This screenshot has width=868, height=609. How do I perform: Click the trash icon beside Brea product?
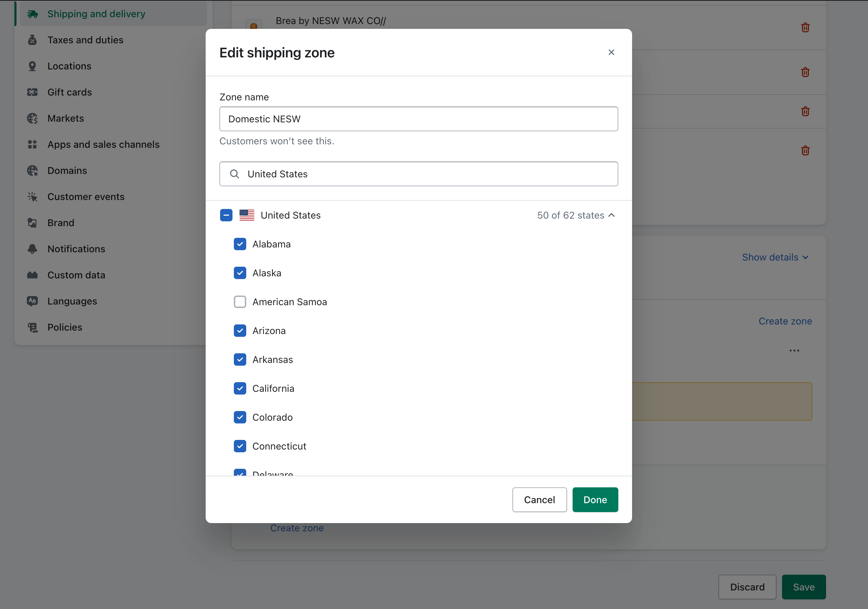(x=805, y=27)
